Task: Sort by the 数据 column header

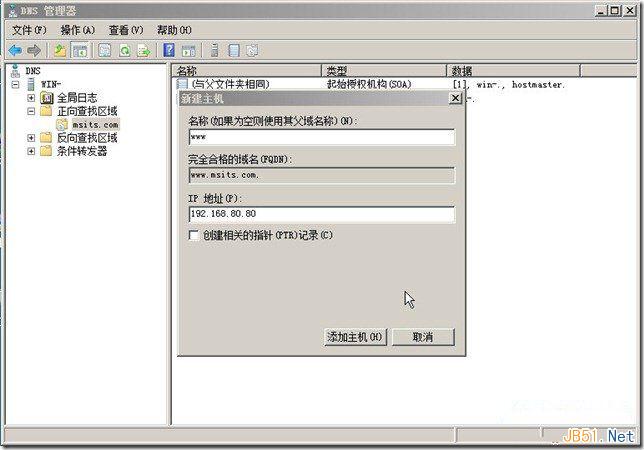Action: pyautogui.click(x=513, y=71)
